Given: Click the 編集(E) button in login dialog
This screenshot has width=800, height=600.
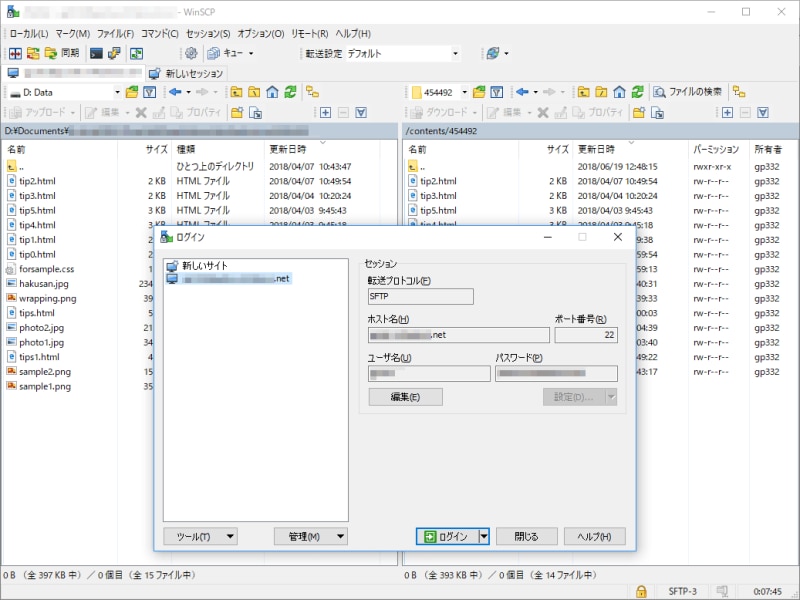Looking at the screenshot, I should tap(406, 397).
